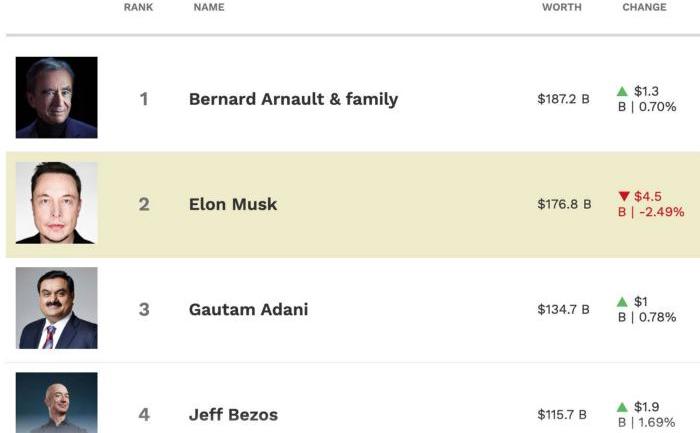Open the Elon Musk name link
Viewport: 700px width, 433px height.
pos(233,204)
